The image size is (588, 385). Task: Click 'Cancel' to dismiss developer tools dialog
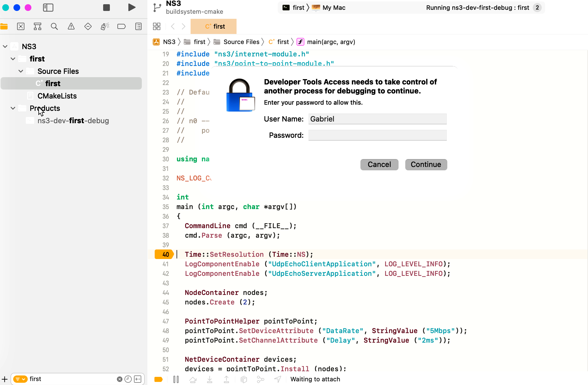coord(379,164)
